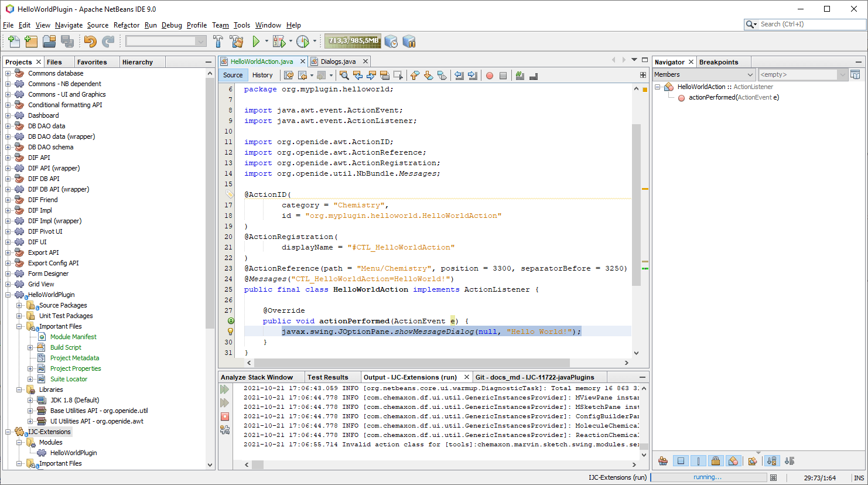Click the Profile Project clock icon
Image resolution: width=868 pixels, height=485 pixels.
point(302,42)
